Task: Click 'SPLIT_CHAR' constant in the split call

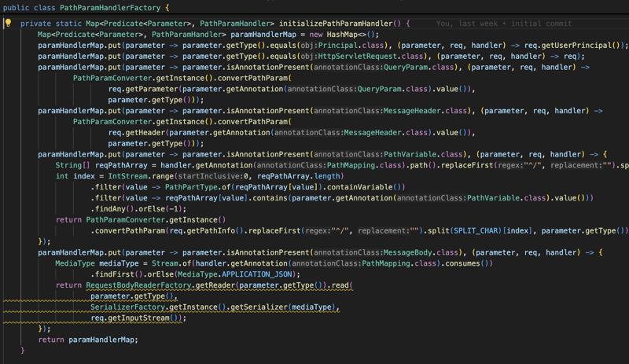Action: [x=476, y=231]
